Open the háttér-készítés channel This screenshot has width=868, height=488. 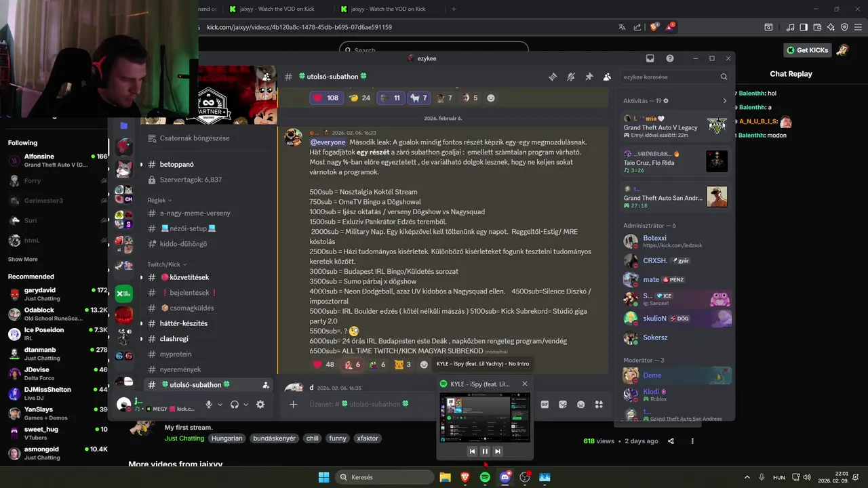[207, 323]
